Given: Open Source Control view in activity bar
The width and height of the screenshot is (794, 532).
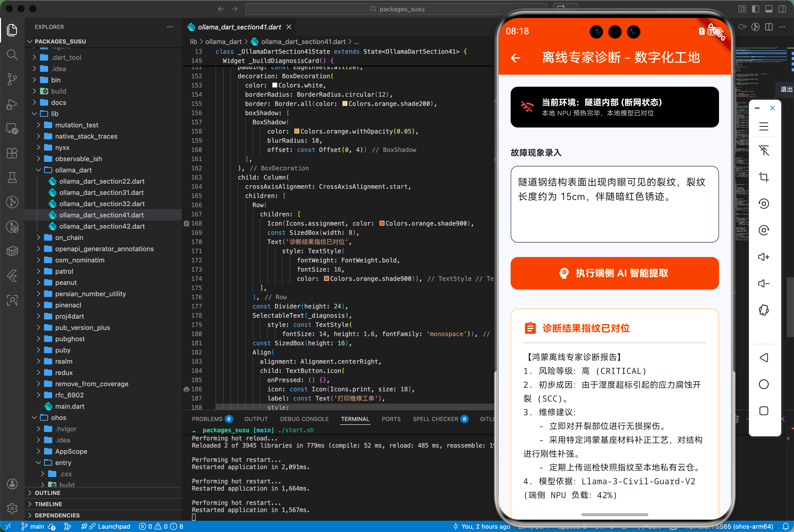Looking at the screenshot, I should [x=12, y=79].
